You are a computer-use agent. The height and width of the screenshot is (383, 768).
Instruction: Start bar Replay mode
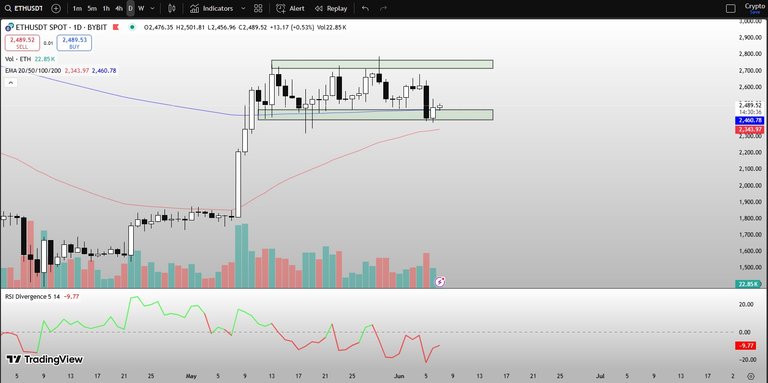click(x=331, y=8)
